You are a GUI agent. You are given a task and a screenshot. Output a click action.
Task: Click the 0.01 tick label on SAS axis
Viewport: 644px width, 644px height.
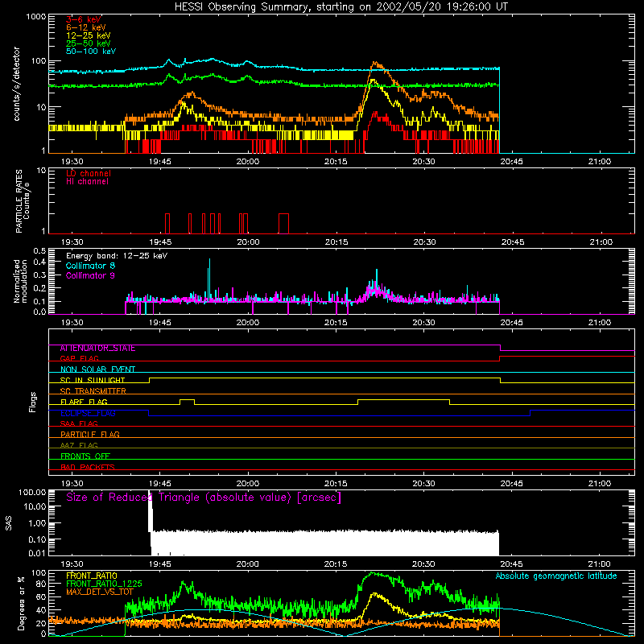tap(37, 553)
